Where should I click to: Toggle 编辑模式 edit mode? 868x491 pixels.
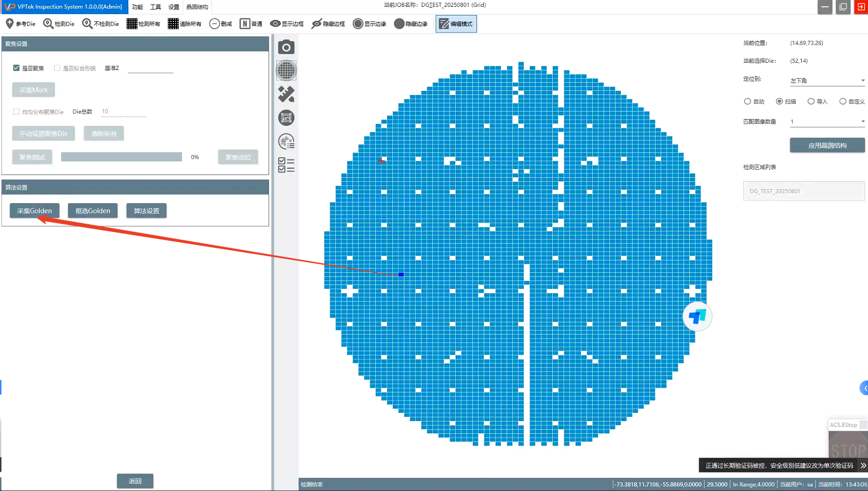456,24
